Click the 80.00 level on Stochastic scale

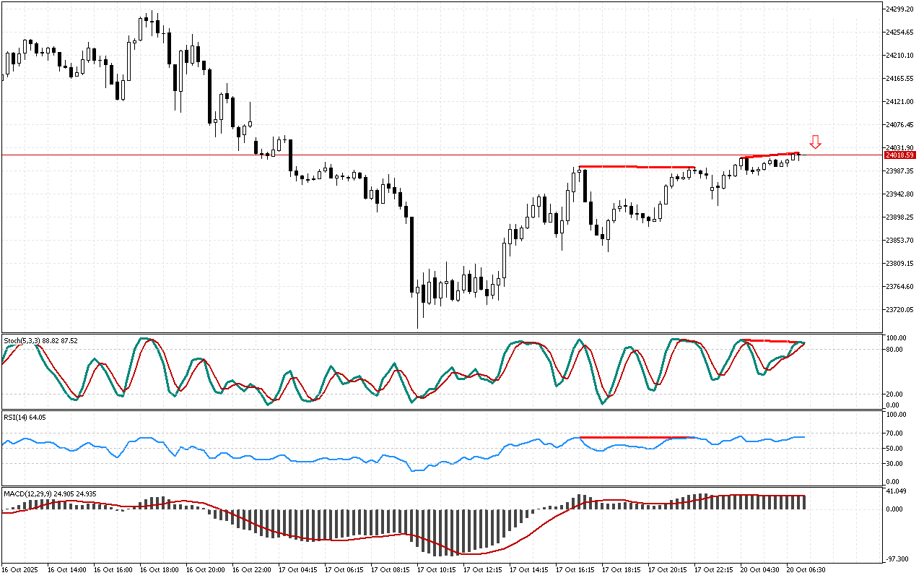pyautogui.click(x=896, y=350)
